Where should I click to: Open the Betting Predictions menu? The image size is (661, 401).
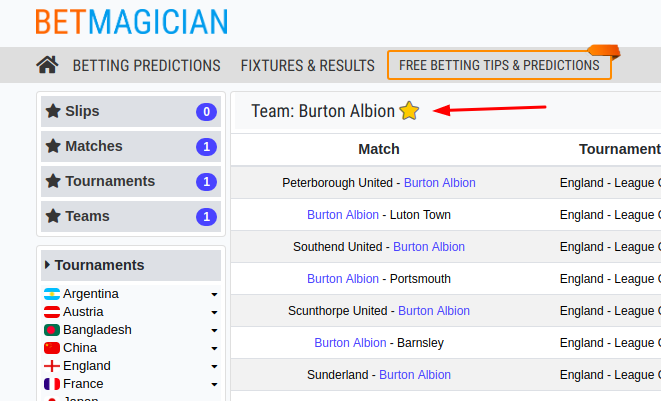147,65
